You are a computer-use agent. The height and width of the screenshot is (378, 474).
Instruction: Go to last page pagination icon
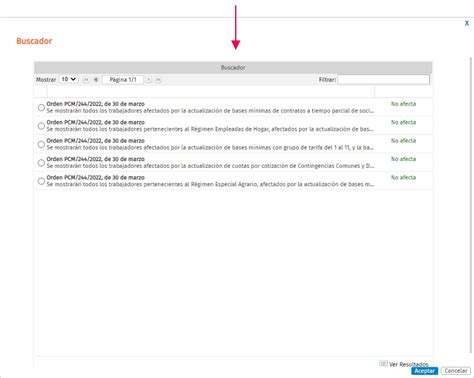[158, 80]
